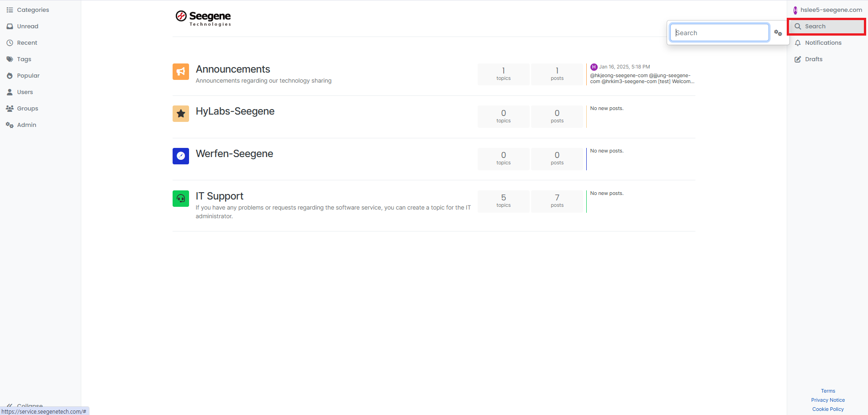
Task: Click the Werfen-Seegene compass category icon
Action: point(180,156)
